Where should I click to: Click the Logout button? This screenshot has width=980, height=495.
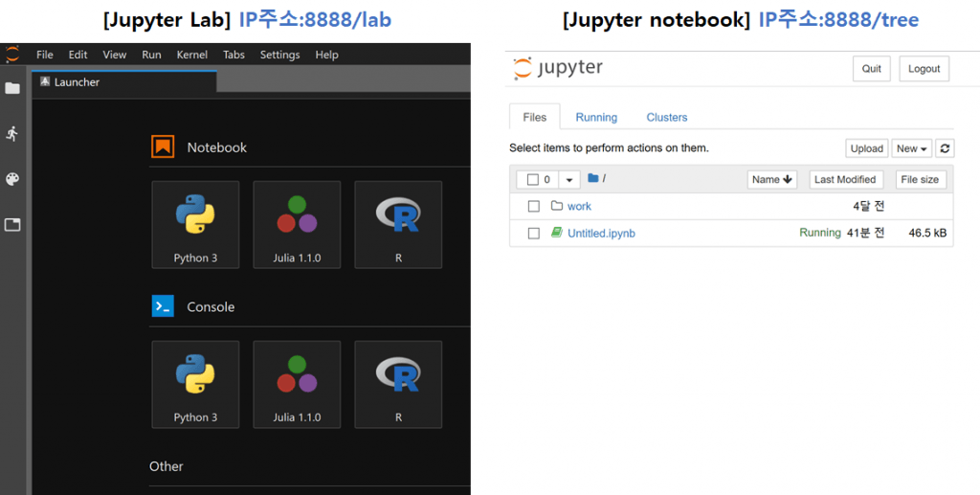(x=924, y=69)
